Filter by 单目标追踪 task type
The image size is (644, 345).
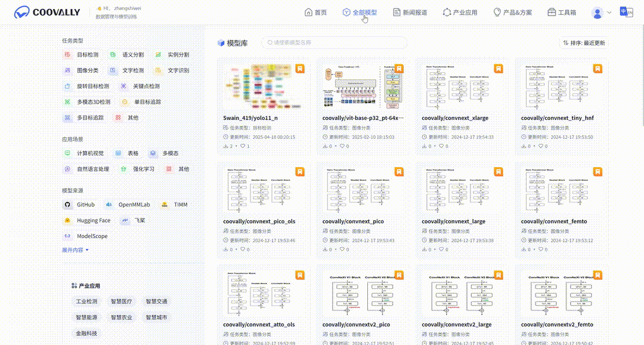(141, 102)
